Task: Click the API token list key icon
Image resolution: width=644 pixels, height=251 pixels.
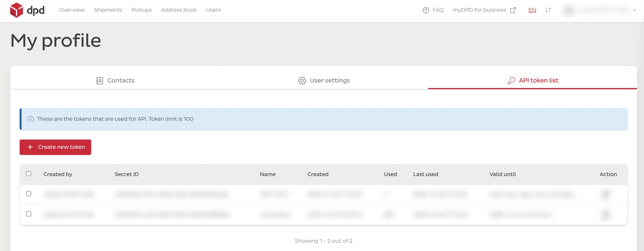Action: click(511, 81)
